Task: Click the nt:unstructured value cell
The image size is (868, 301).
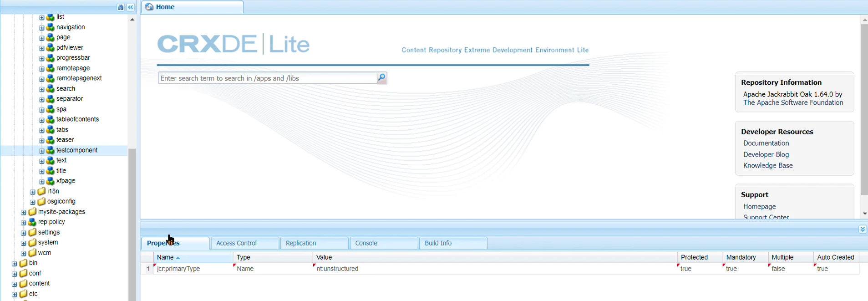Action: click(495, 269)
